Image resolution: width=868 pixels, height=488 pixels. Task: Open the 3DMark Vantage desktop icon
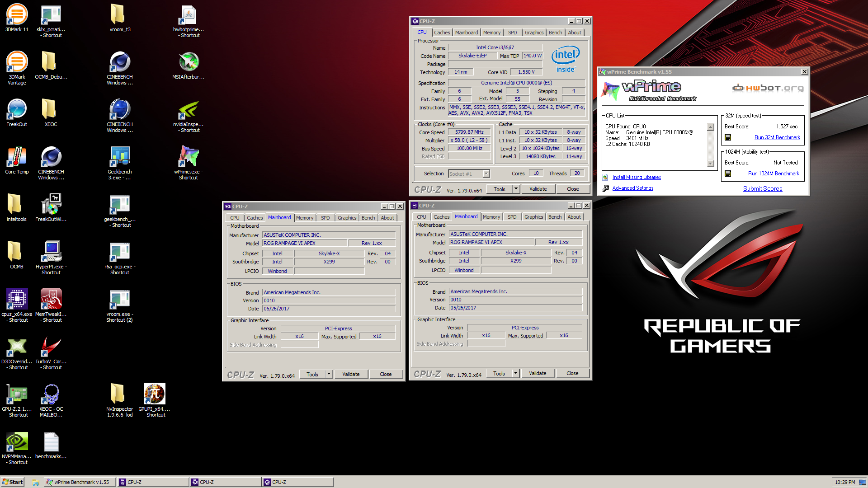pos(17,62)
